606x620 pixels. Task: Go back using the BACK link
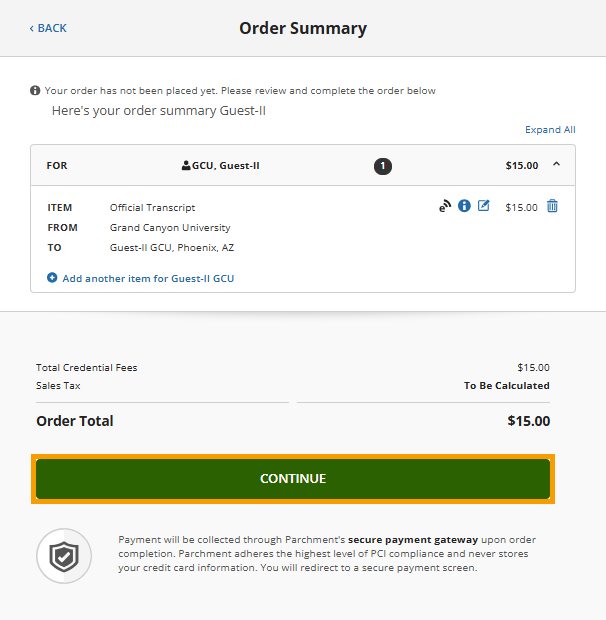[48, 28]
